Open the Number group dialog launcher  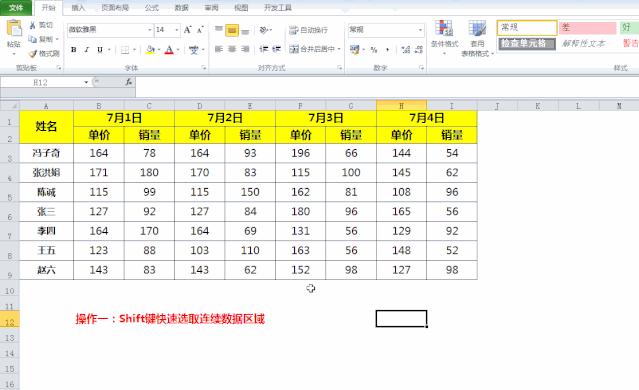pos(421,68)
